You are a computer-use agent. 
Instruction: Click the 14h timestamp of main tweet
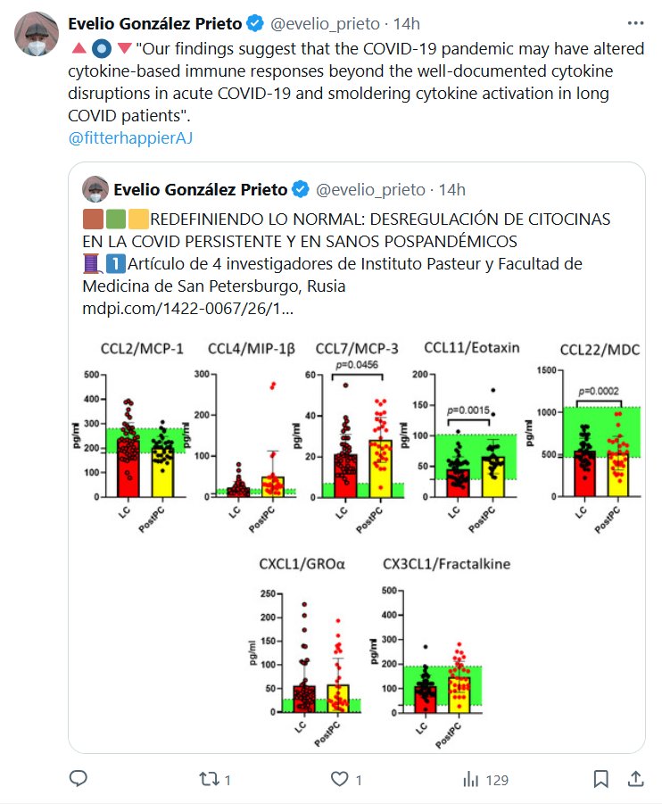pyautogui.click(x=406, y=23)
